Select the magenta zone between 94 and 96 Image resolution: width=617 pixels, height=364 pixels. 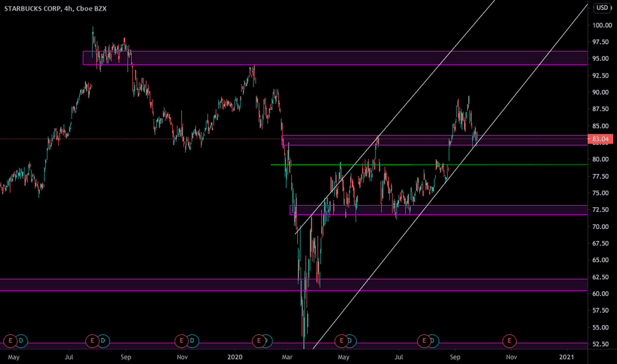coord(335,58)
